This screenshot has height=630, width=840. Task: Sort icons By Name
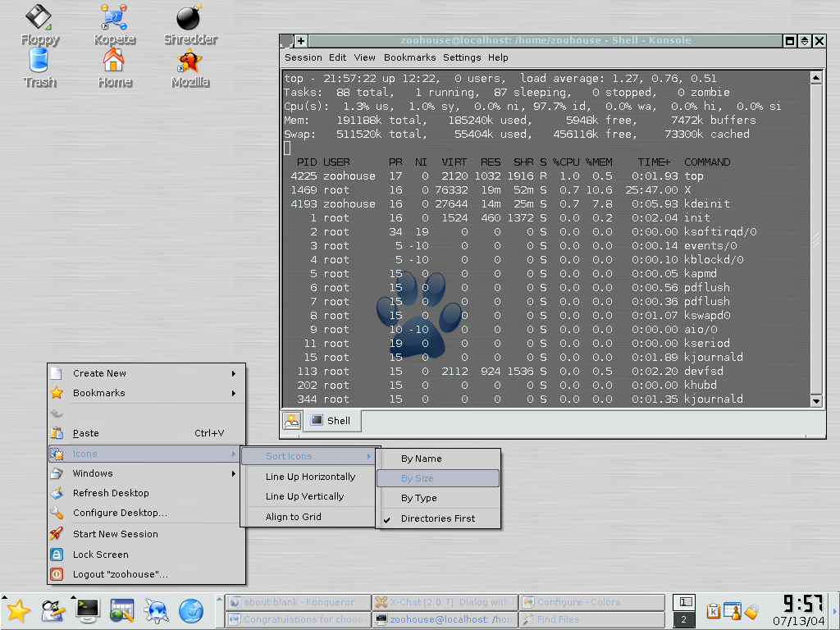click(x=438, y=459)
